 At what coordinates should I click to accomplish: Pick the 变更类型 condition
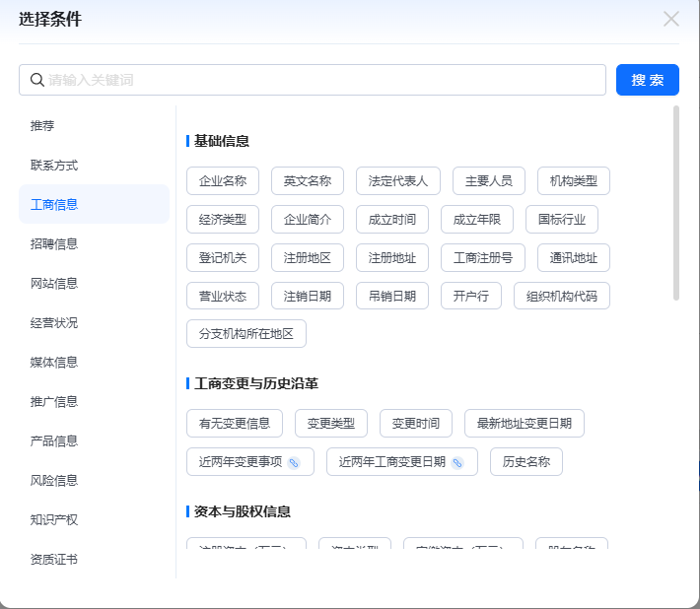pyautogui.click(x=331, y=424)
